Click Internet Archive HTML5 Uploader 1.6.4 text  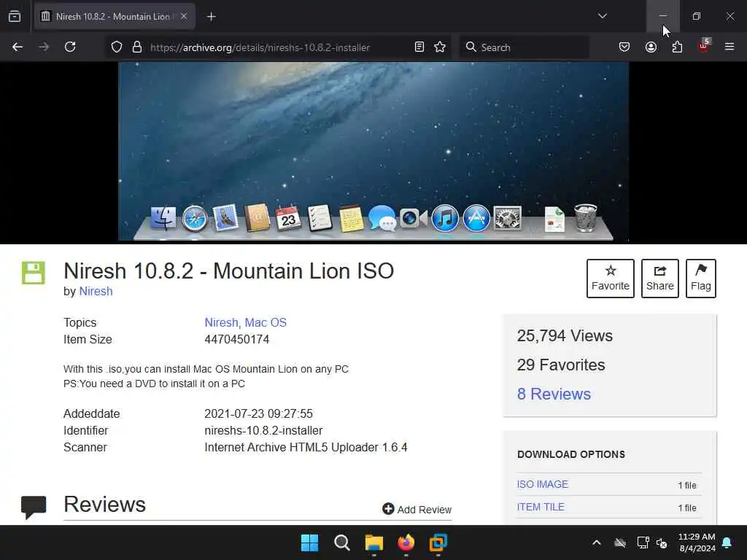(306, 448)
